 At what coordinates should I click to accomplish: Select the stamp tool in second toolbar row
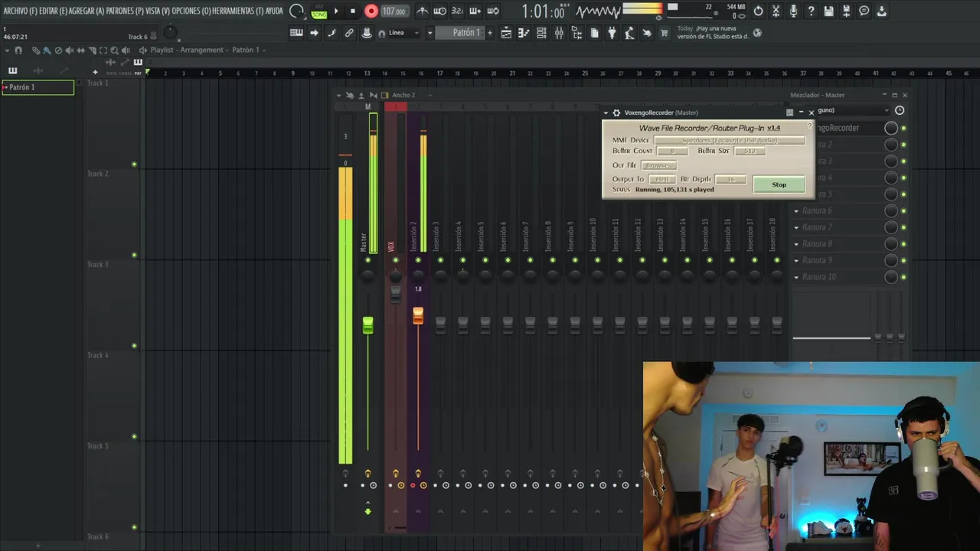click(367, 33)
